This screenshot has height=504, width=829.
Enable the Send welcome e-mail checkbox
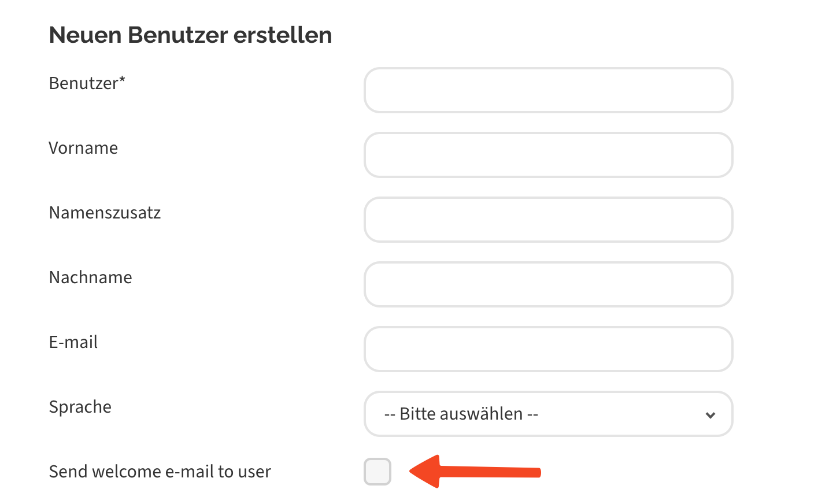pos(378,472)
